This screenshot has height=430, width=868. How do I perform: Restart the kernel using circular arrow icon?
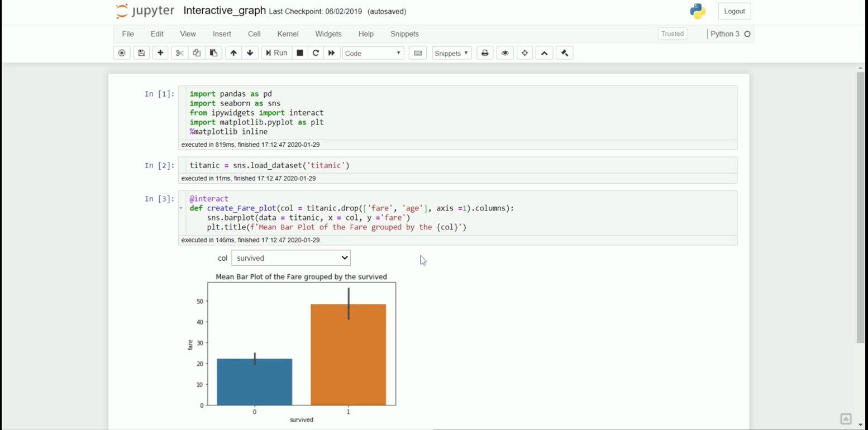[x=316, y=52]
